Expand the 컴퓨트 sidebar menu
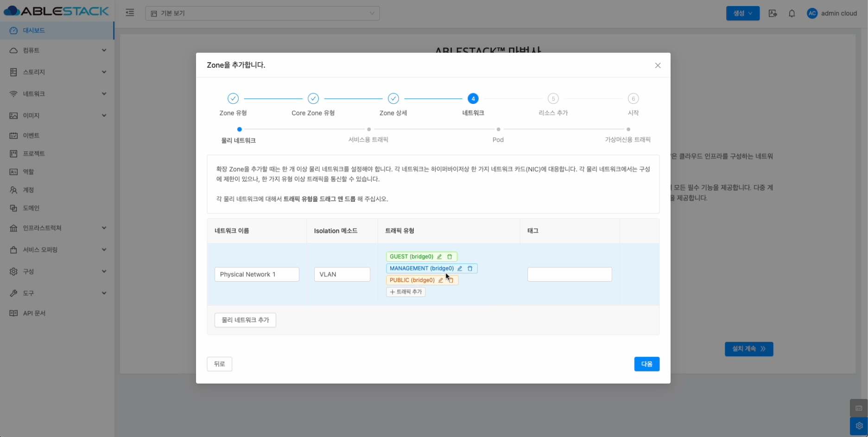868x437 pixels. 57,50
